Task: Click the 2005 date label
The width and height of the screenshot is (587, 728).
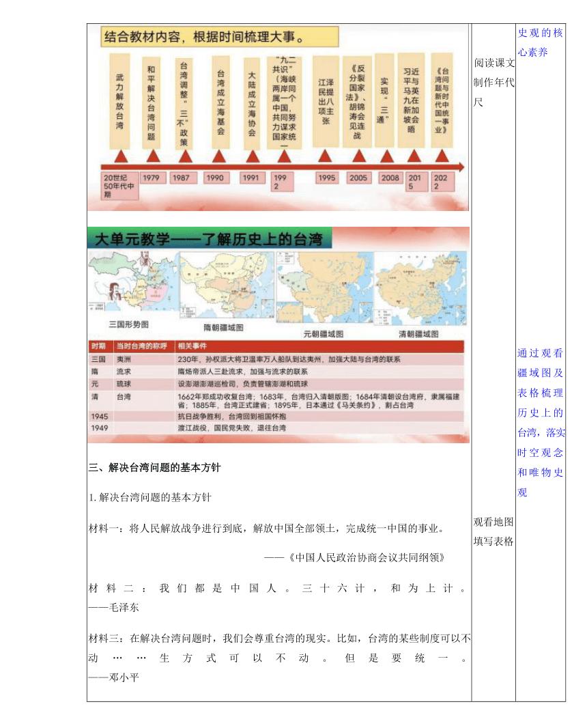Action: point(359,178)
